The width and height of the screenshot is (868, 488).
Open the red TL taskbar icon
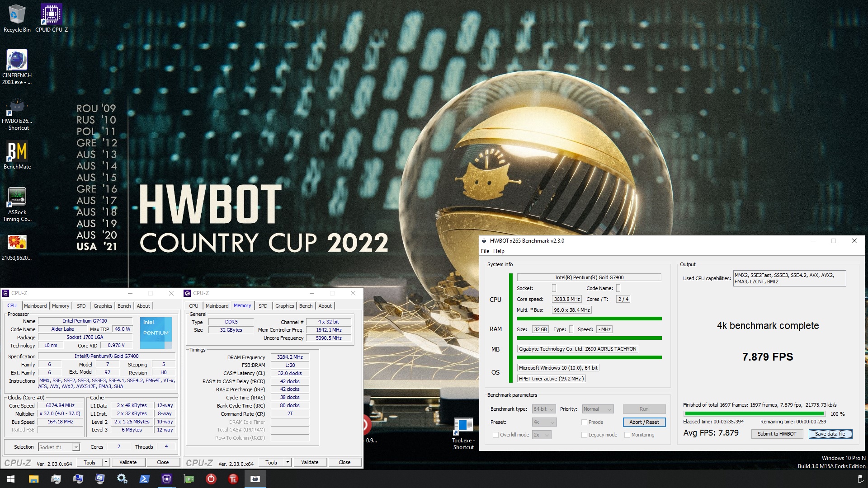233,479
